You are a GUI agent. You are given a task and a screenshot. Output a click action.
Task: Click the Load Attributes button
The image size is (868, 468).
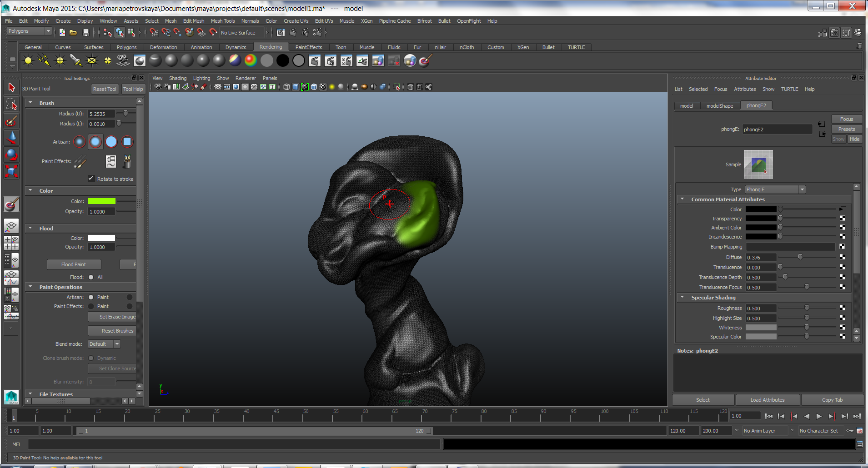point(767,399)
